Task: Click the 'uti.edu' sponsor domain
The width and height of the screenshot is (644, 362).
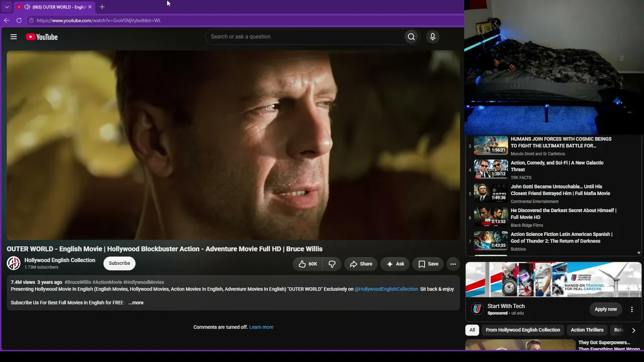Action: [518, 313]
